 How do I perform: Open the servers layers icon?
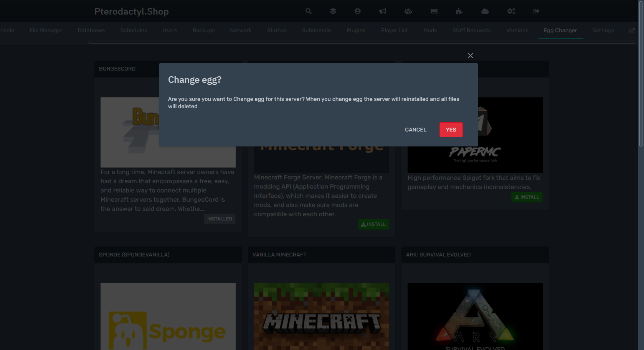coord(333,11)
